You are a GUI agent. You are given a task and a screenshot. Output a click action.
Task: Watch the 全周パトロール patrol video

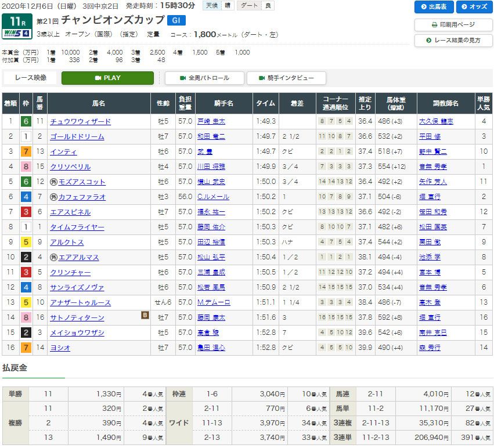click(x=205, y=78)
